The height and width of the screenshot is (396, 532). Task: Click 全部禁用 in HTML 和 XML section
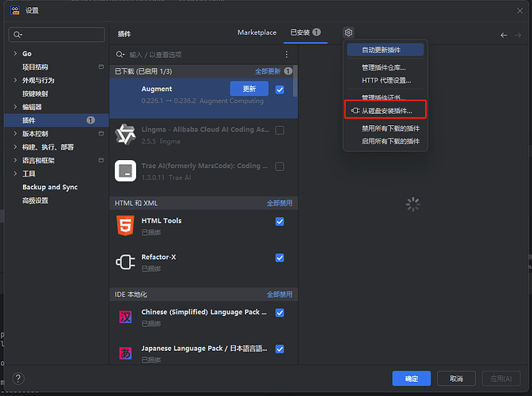pos(279,203)
